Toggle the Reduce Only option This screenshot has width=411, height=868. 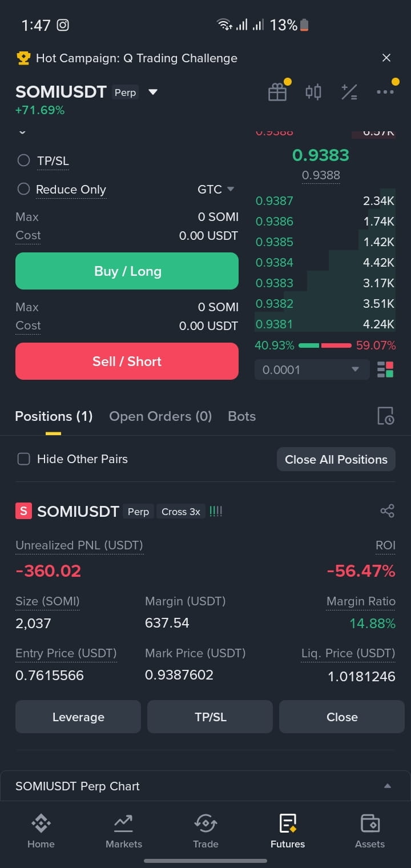pos(23,189)
